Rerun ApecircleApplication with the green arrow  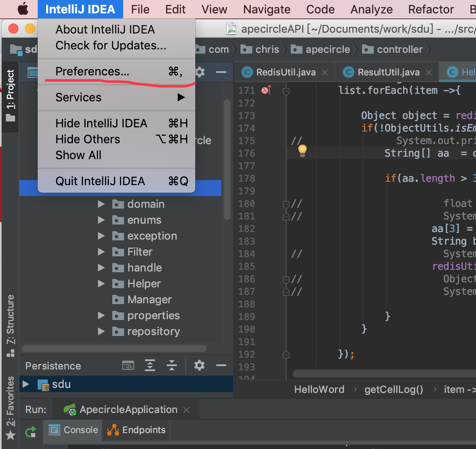[31, 432]
